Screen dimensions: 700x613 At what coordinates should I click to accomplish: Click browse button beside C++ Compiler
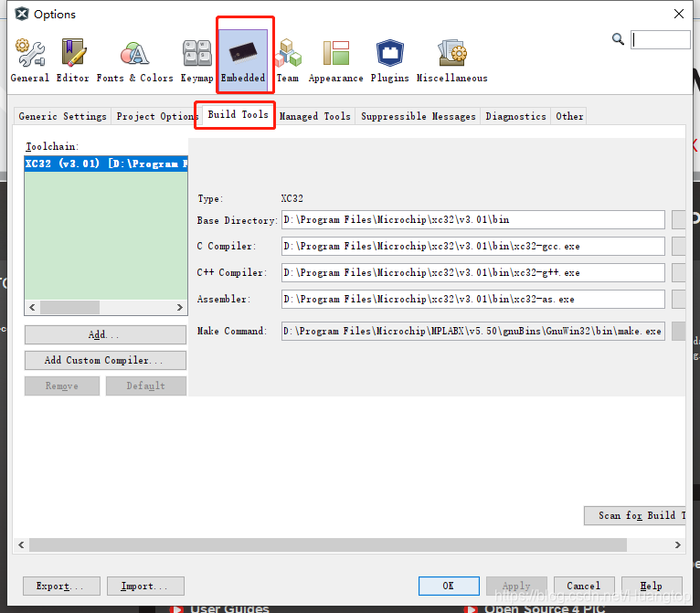[679, 272]
